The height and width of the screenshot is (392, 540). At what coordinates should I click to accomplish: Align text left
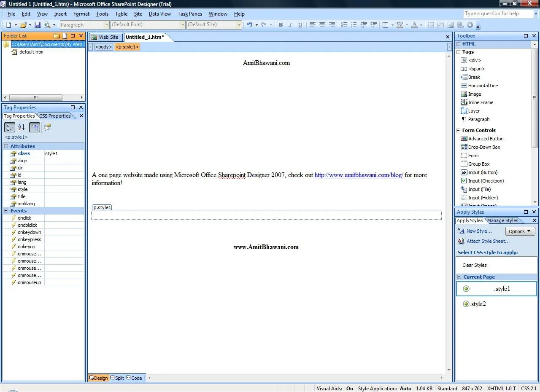(x=312, y=25)
